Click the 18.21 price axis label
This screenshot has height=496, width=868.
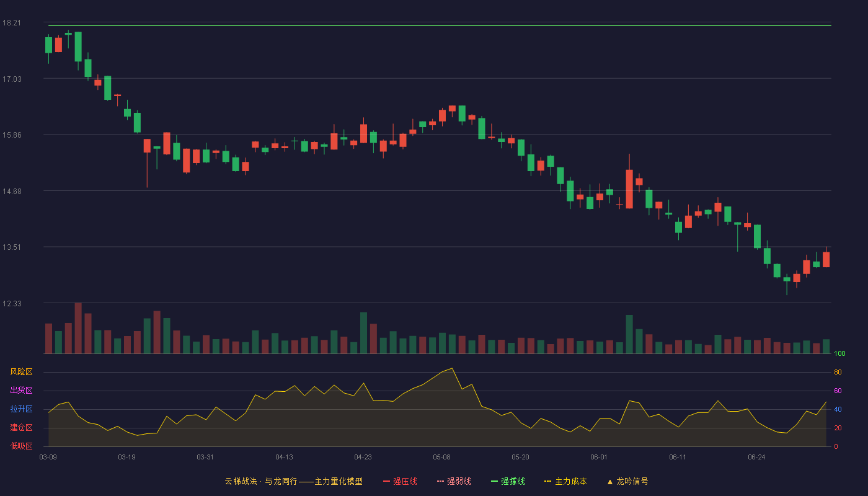click(12, 23)
